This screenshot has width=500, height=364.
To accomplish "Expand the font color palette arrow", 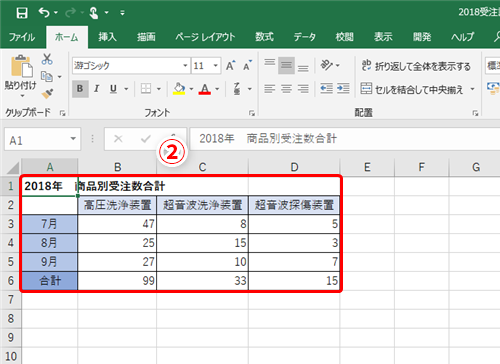I will [217, 89].
